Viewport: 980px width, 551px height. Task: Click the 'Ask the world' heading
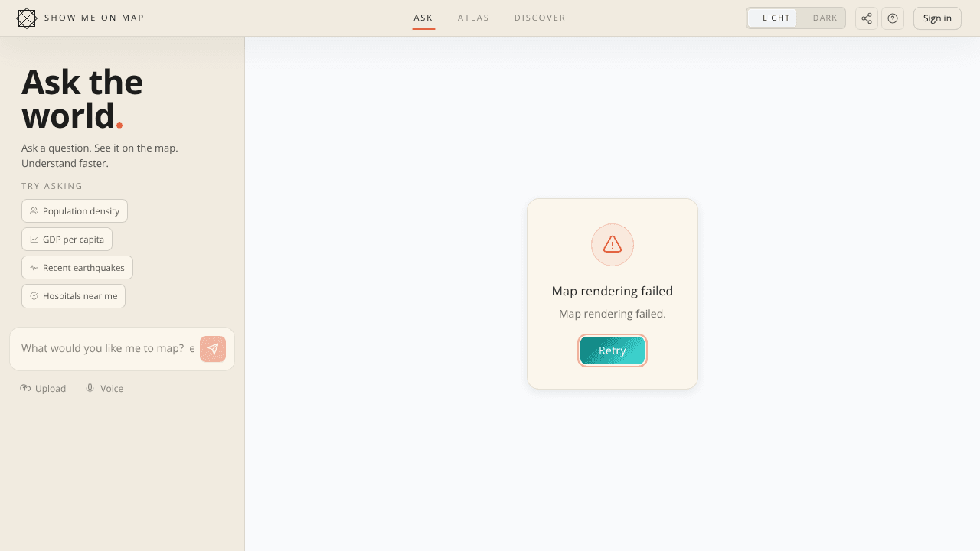82,99
